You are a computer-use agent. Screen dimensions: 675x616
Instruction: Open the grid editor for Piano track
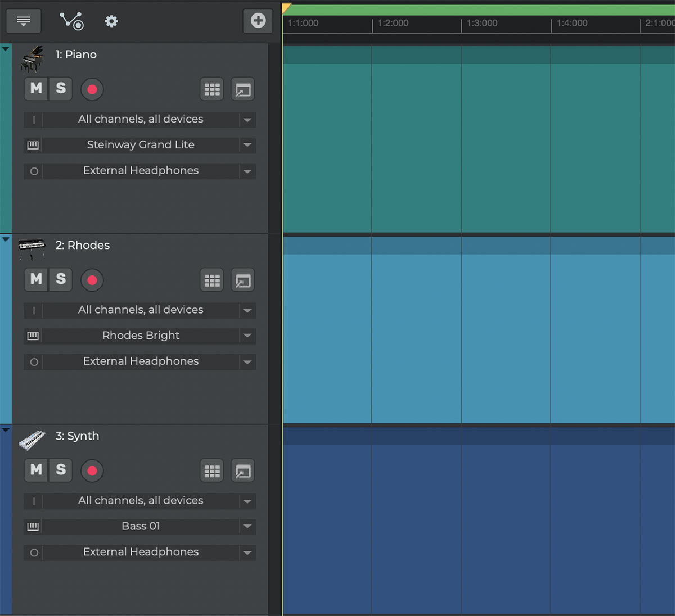212,89
